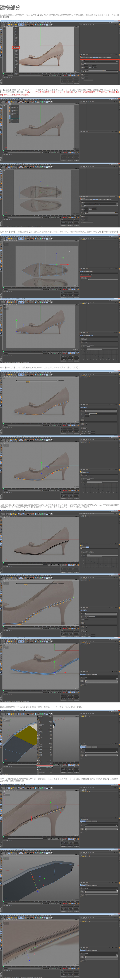Open the full-shoe screenshot with the loop cut bar
Image resolution: width=120 pixels, height=980 pixels.
[60, 402]
